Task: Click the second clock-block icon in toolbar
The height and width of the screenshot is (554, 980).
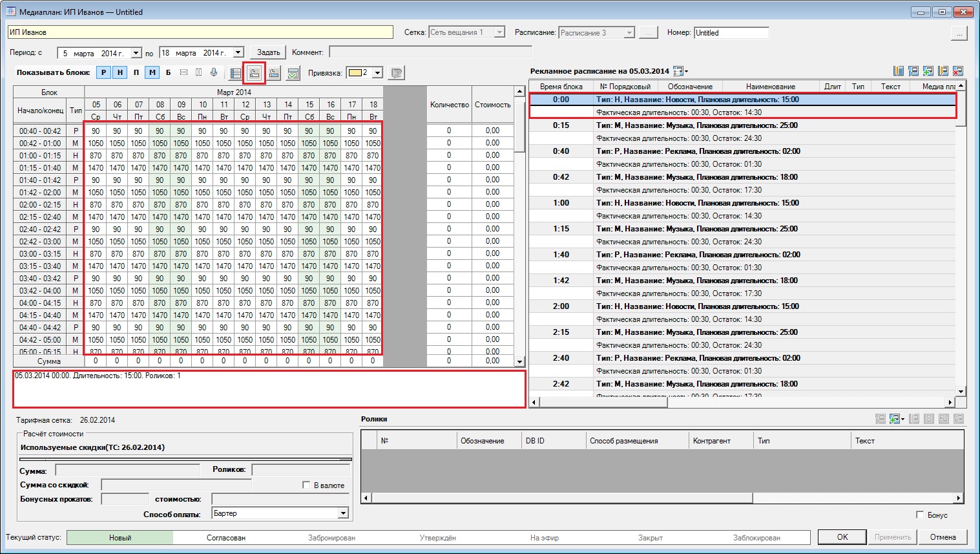Action: pyautogui.click(x=274, y=73)
